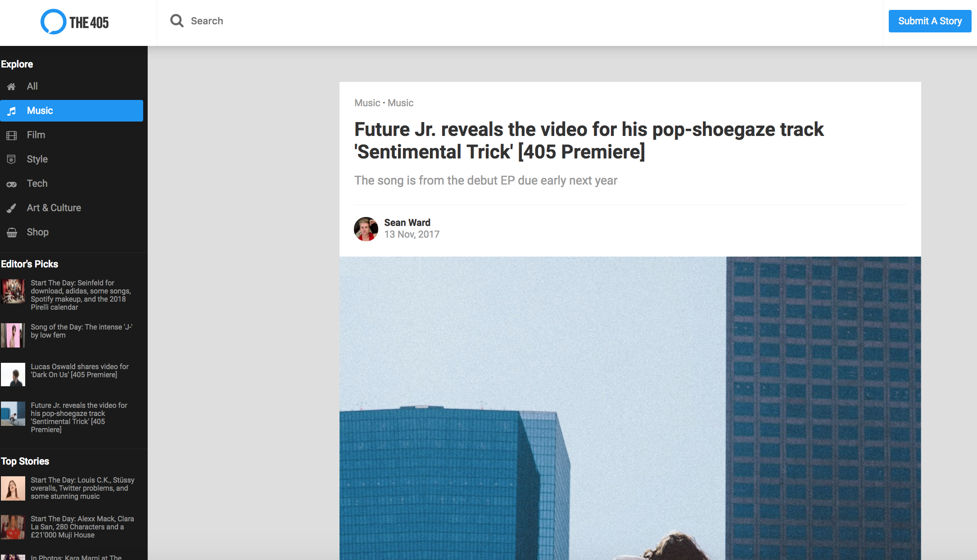Screen dimensions: 977x560
Task: Click the Submit A Story button
Action: [930, 21]
